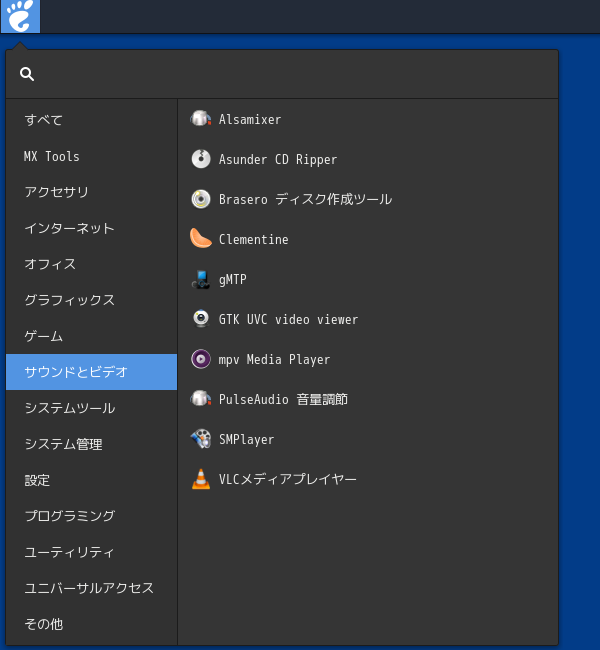The image size is (600, 650).
Task: Open the その他 category
Action: (92, 624)
